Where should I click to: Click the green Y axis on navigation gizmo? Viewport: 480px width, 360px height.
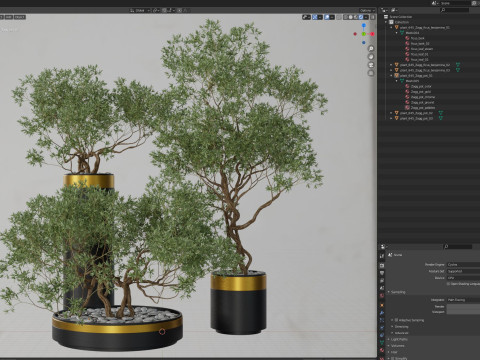364,34
